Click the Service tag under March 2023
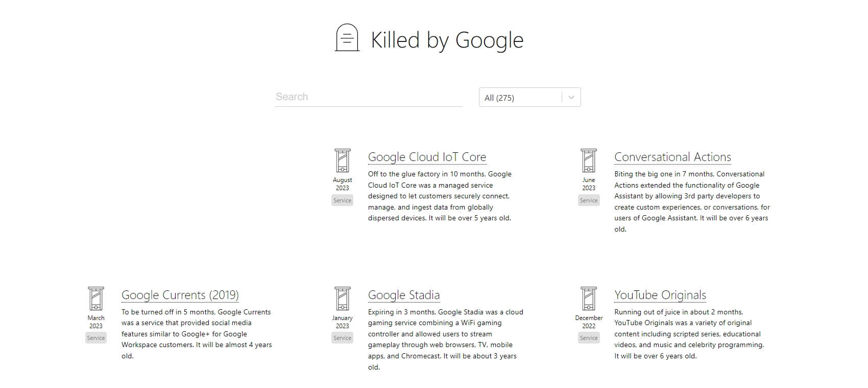This screenshot has height=388, width=868. pos(96,338)
